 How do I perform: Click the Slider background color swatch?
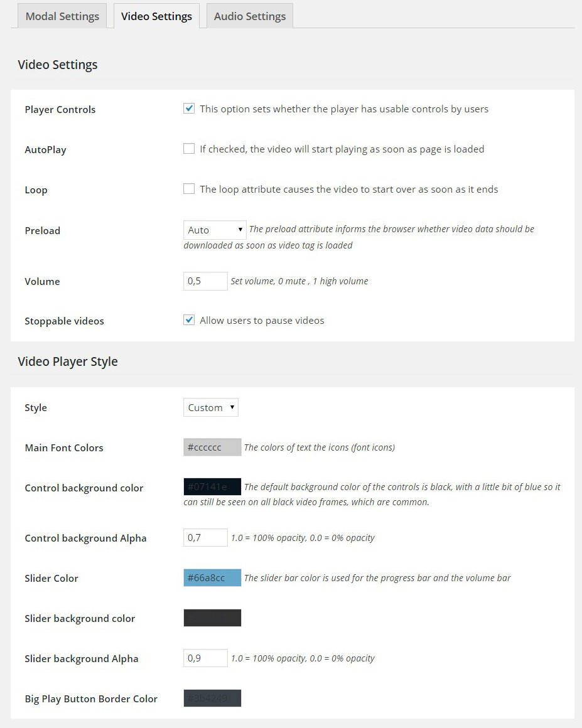(x=212, y=618)
